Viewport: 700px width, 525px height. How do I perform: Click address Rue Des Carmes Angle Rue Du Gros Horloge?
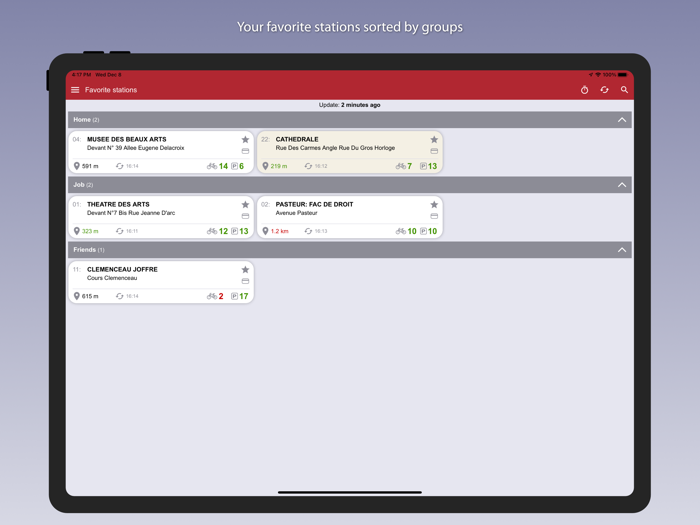335,148
